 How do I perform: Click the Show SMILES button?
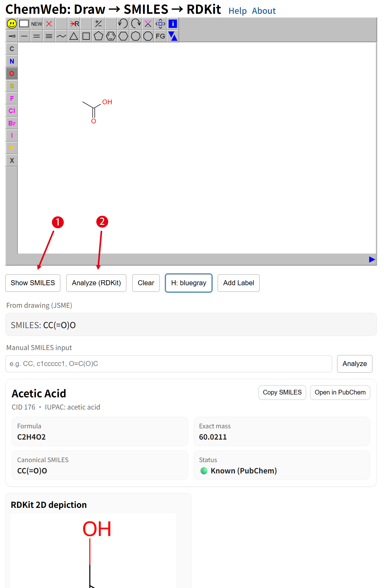pyautogui.click(x=33, y=283)
